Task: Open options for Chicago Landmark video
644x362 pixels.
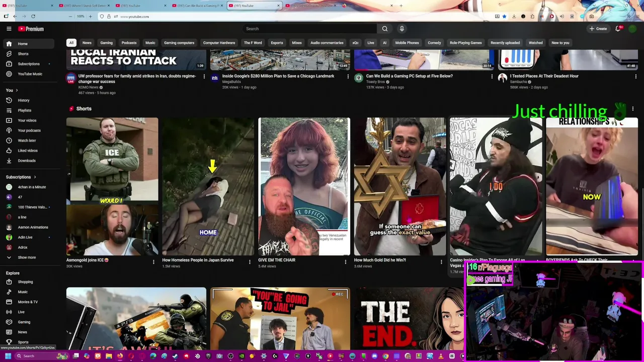Action: coord(348,76)
